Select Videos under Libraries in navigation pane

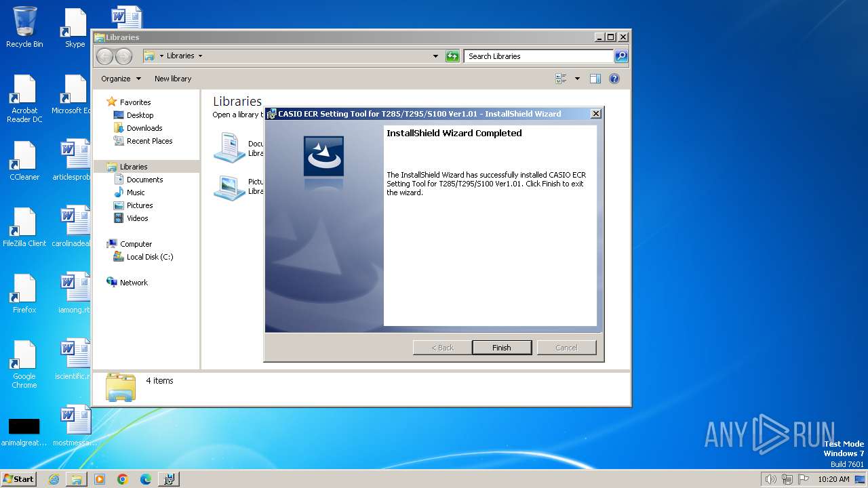pos(137,218)
